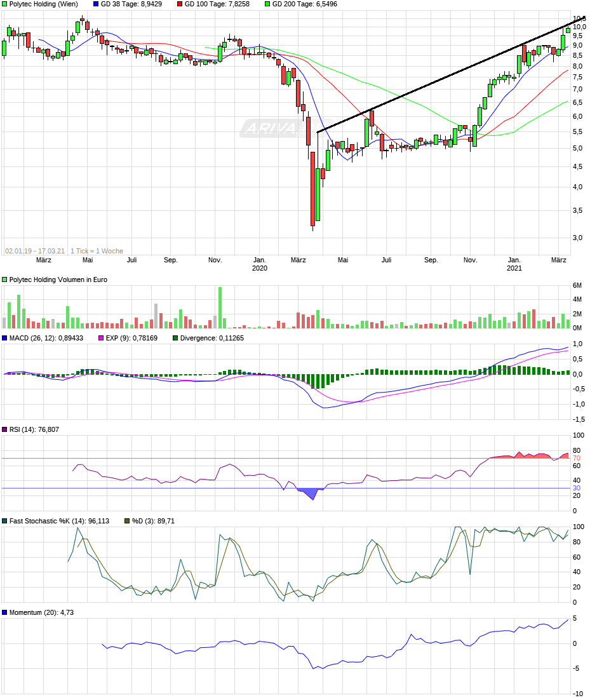Click the '%D (3): 89,71' label
This screenshot has height=700, width=597.
153,522
